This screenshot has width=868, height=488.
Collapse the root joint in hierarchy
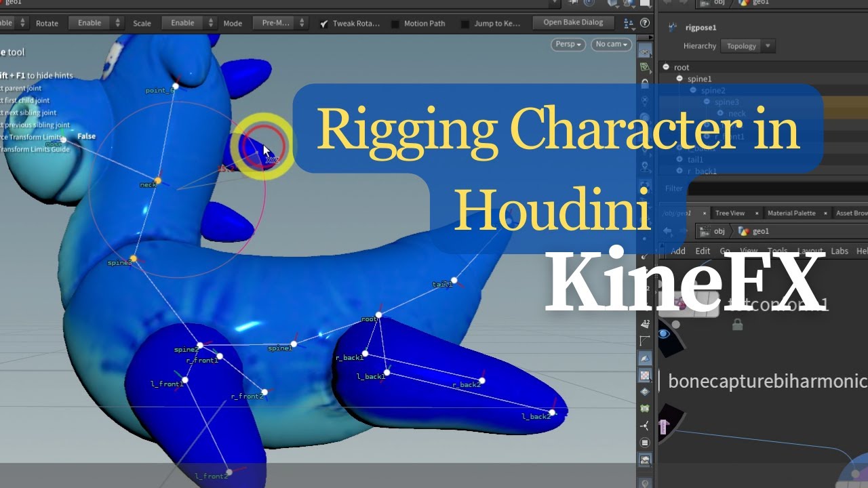point(666,67)
